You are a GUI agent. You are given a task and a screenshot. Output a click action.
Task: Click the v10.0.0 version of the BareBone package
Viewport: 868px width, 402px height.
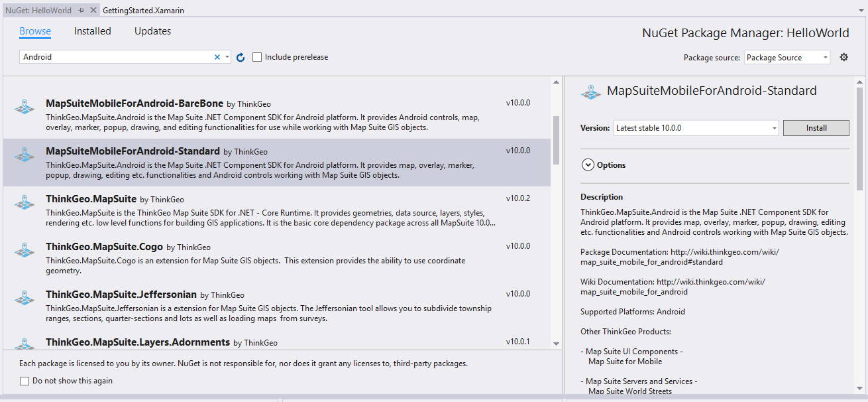[x=518, y=103]
